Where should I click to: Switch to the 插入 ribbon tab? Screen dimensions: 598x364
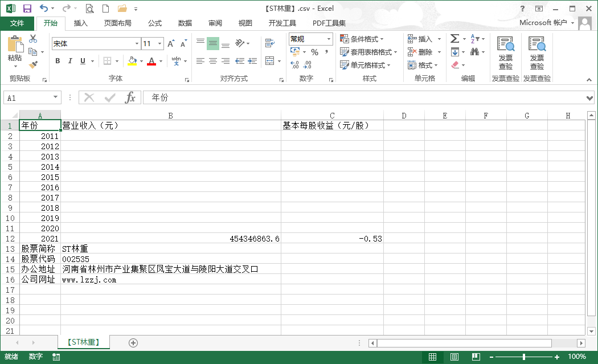point(81,23)
